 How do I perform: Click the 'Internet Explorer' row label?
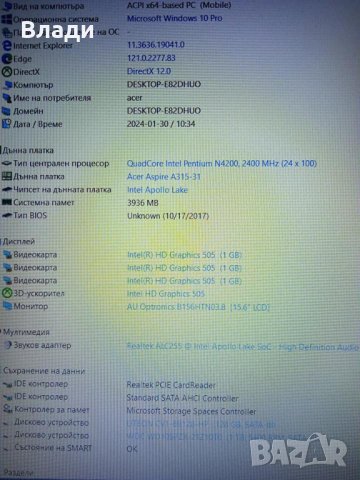tap(43, 45)
